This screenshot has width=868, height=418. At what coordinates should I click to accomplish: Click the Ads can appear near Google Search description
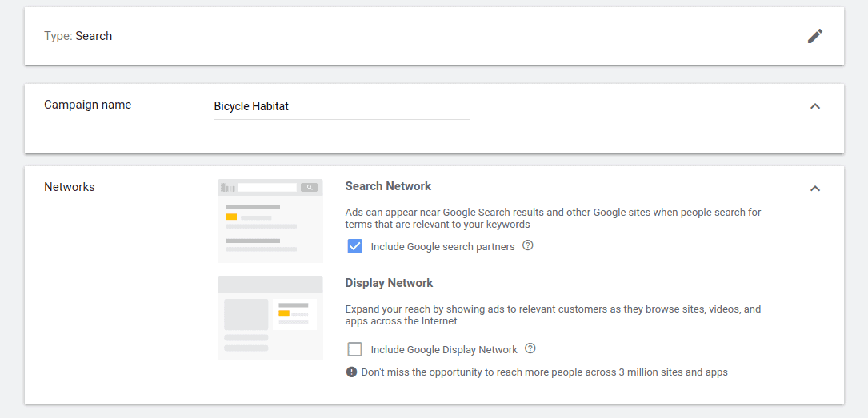[553, 218]
